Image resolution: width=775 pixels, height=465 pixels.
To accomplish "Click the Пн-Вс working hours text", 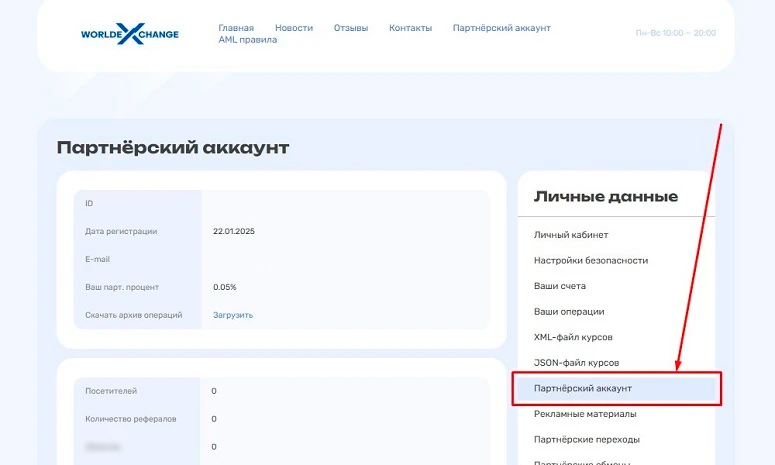I will 675,33.
